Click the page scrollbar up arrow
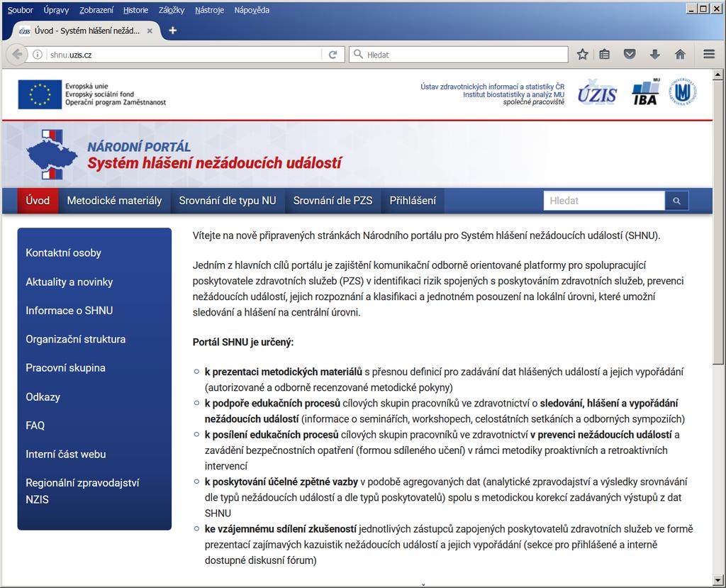The width and height of the screenshot is (726, 588). click(718, 74)
